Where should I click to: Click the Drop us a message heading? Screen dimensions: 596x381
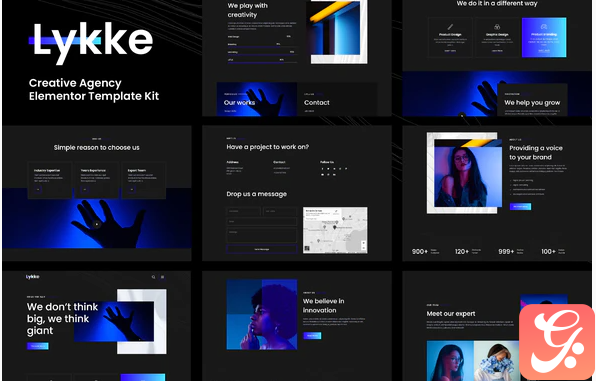tap(257, 194)
